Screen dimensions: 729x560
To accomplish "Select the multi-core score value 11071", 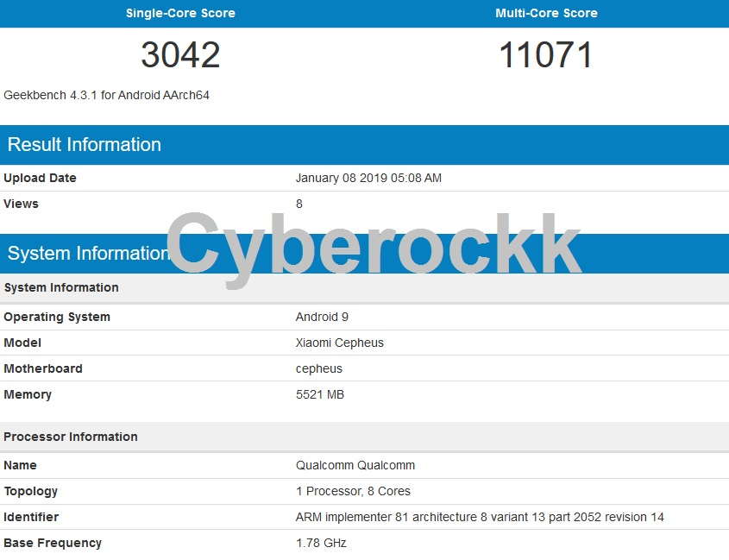I will click(x=546, y=54).
